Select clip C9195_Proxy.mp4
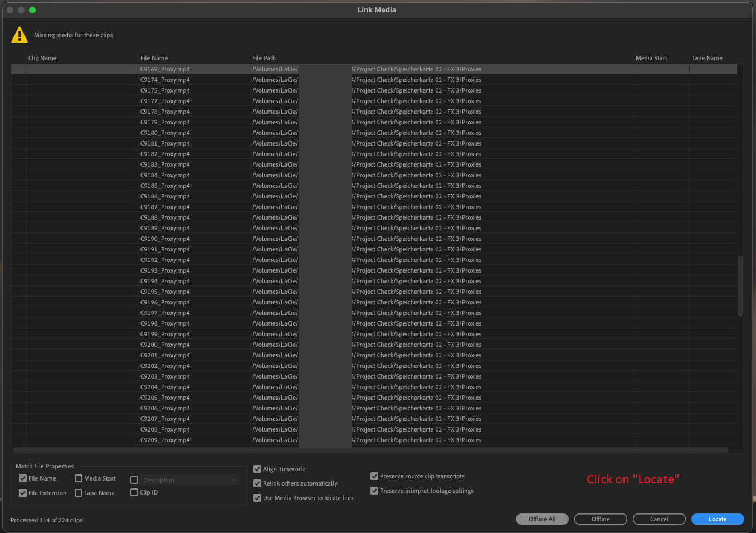 (x=374, y=292)
